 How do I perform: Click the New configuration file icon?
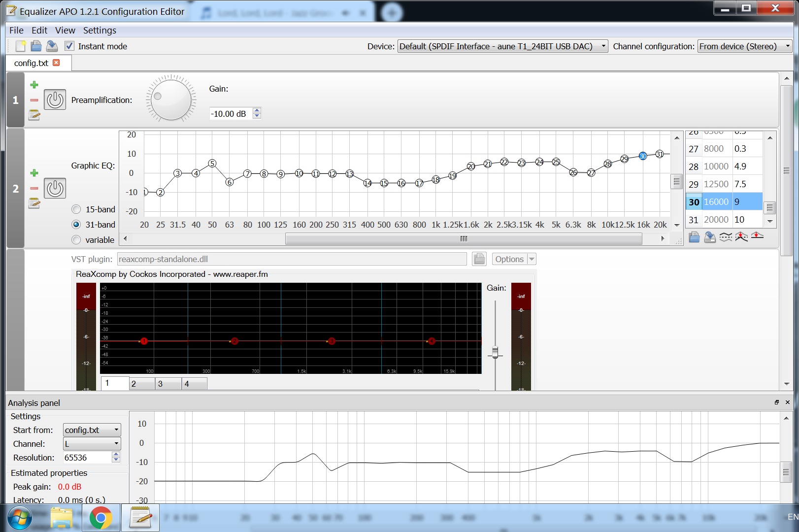[20, 46]
